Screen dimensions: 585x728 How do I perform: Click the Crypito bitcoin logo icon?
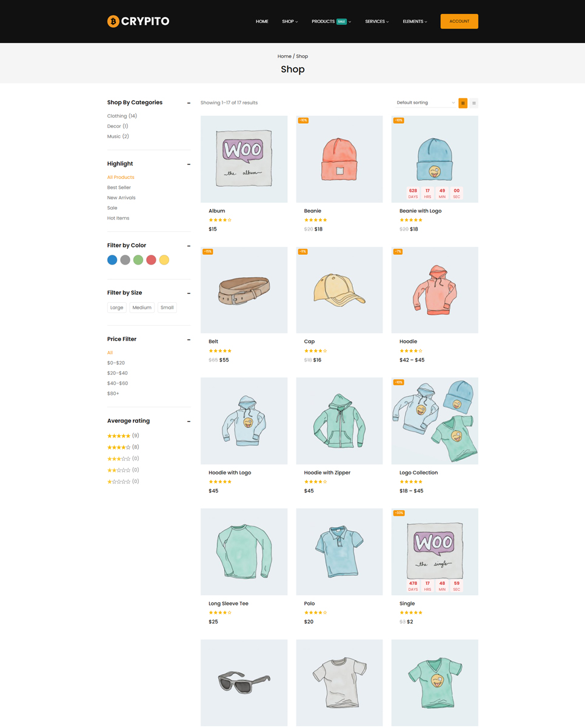(x=113, y=21)
